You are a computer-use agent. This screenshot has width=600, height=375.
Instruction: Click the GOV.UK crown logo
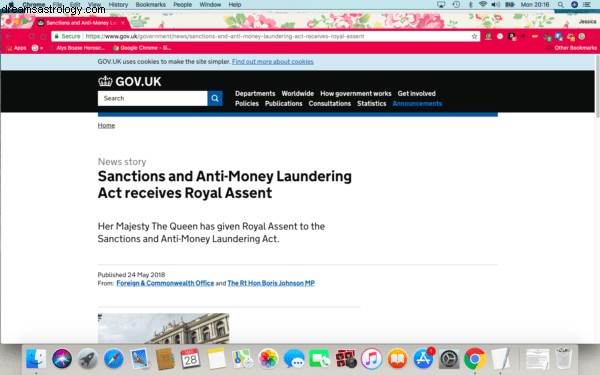click(105, 81)
